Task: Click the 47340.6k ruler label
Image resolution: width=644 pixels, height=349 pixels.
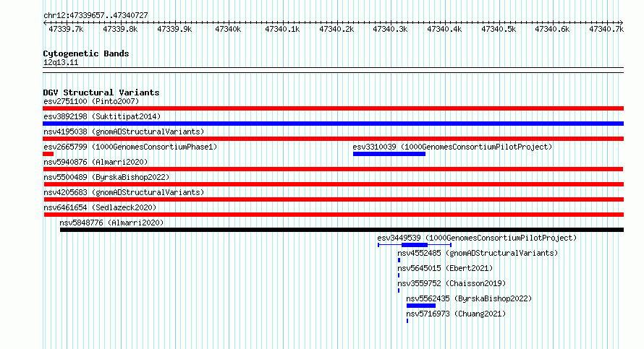Action: (x=552, y=29)
